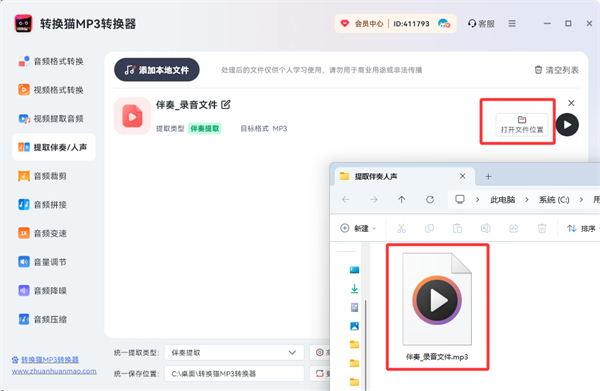The image size is (600, 391).
Task: Expand the 统一提取类型 dropdown
Action: point(234,353)
